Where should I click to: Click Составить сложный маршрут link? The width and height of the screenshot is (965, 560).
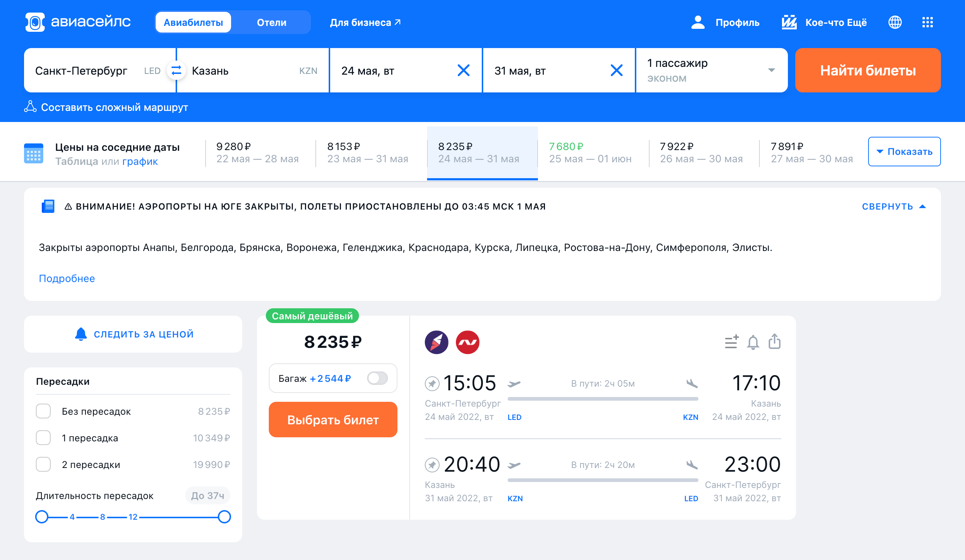coord(106,107)
